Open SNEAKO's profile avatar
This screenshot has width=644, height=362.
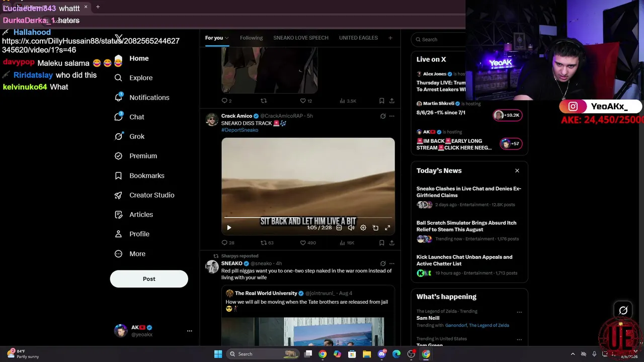(212, 267)
